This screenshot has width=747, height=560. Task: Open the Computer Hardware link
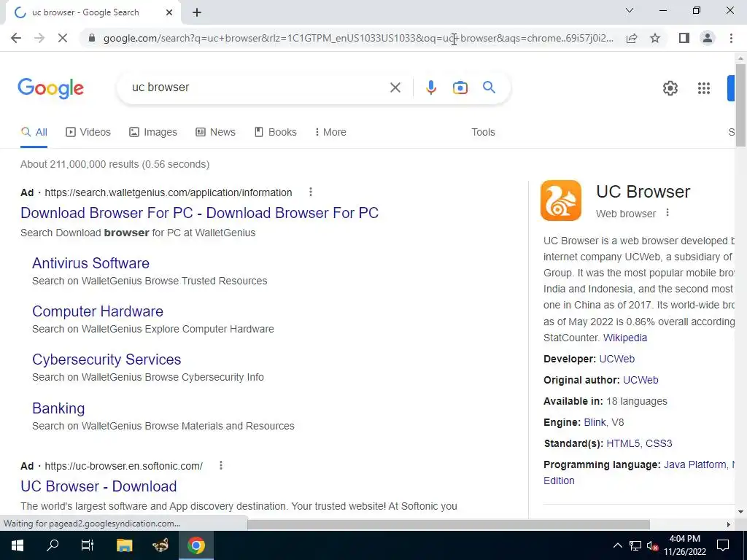coord(98,311)
